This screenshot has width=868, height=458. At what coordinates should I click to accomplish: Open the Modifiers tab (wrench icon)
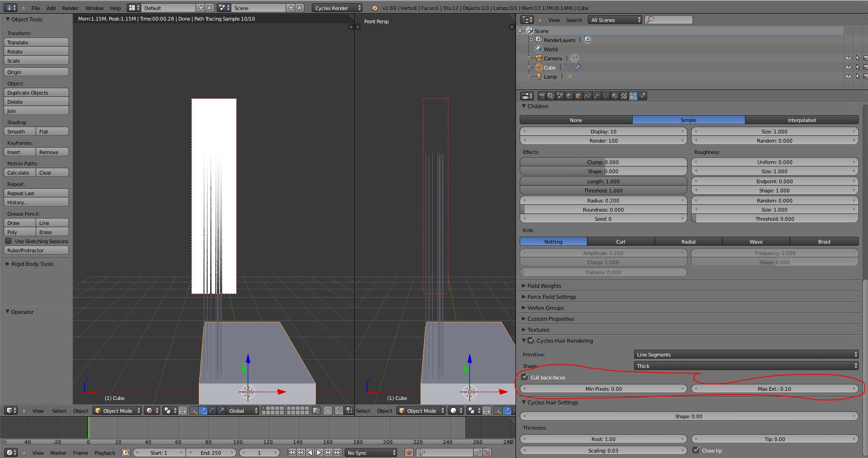pos(596,96)
